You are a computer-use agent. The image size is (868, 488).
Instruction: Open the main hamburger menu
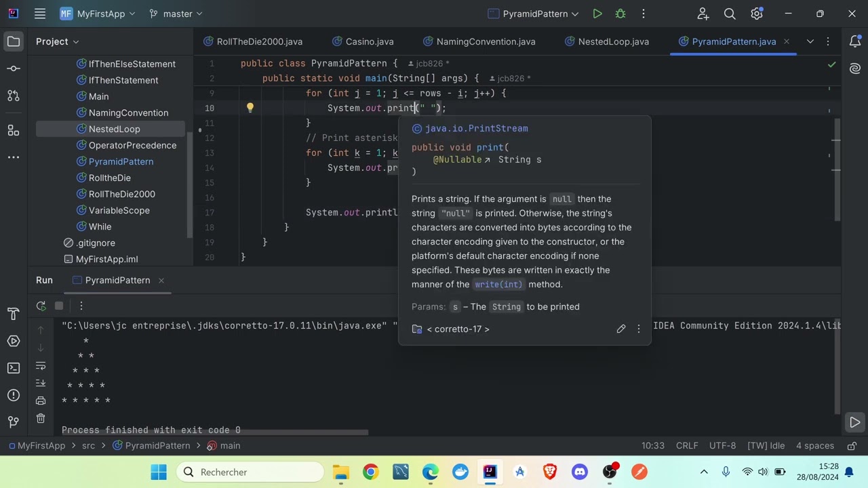tap(40, 14)
